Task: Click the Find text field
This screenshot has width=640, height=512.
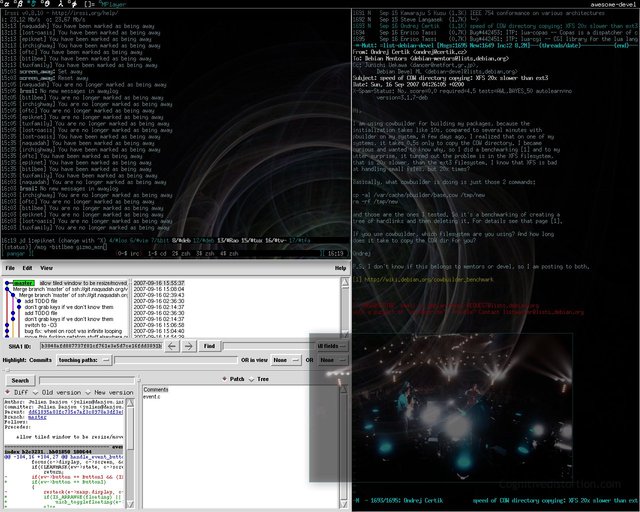Action: pyautogui.click(x=269, y=346)
